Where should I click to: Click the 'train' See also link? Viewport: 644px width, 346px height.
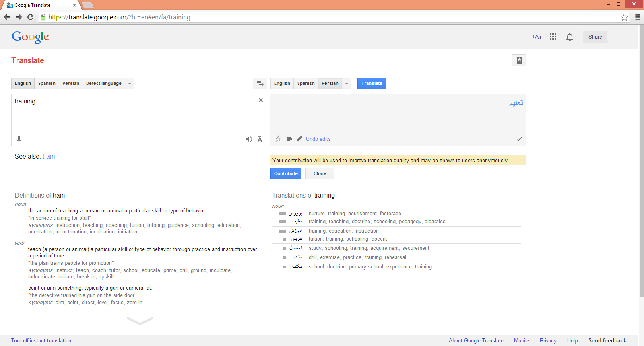coord(49,157)
